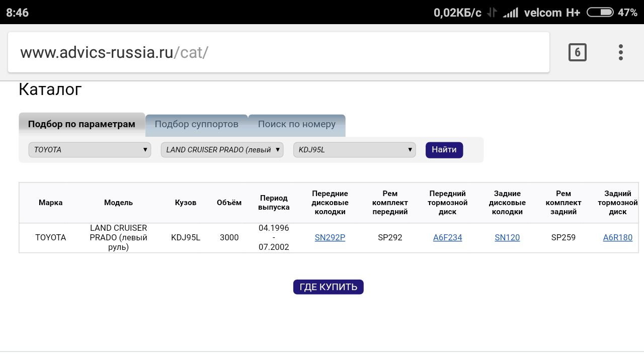Click the TOYOTA cell in table row
The height and width of the screenshot is (362, 644).
click(x=51, y=238)
